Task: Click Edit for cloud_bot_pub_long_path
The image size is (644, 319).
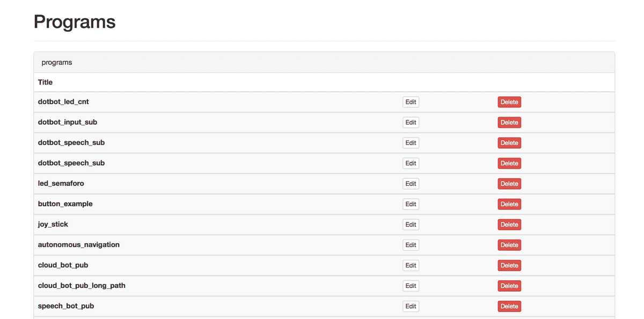Action: pyautogui.click(x=411, y=286)
